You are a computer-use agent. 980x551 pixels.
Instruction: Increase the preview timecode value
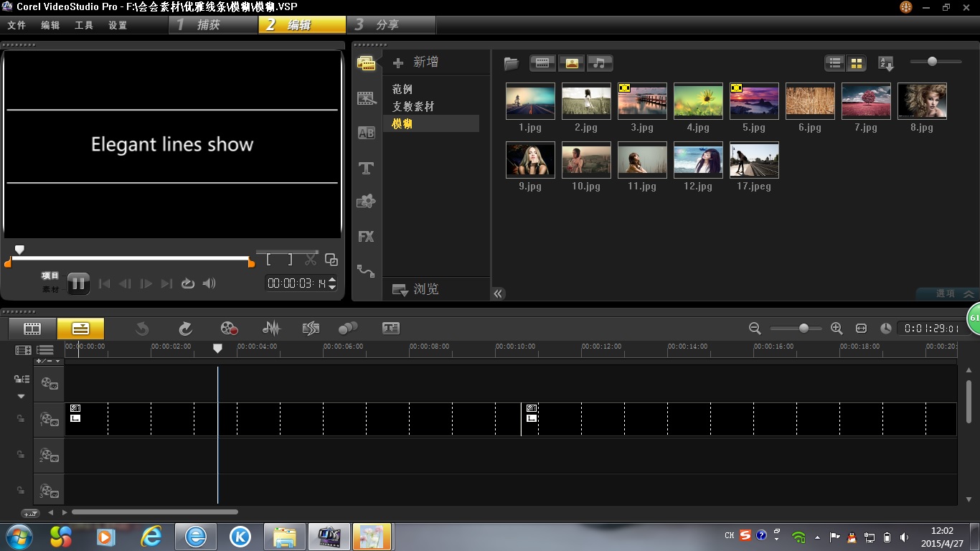[331, 280]
